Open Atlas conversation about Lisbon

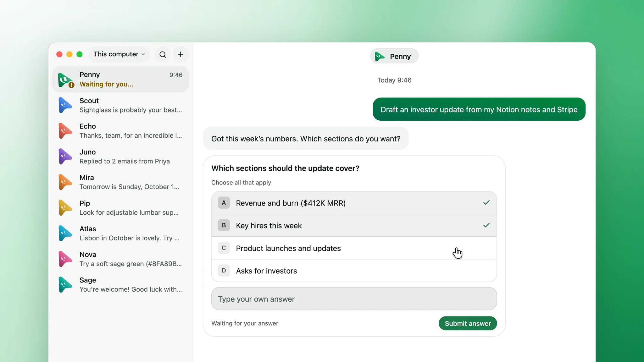[120, 233]
